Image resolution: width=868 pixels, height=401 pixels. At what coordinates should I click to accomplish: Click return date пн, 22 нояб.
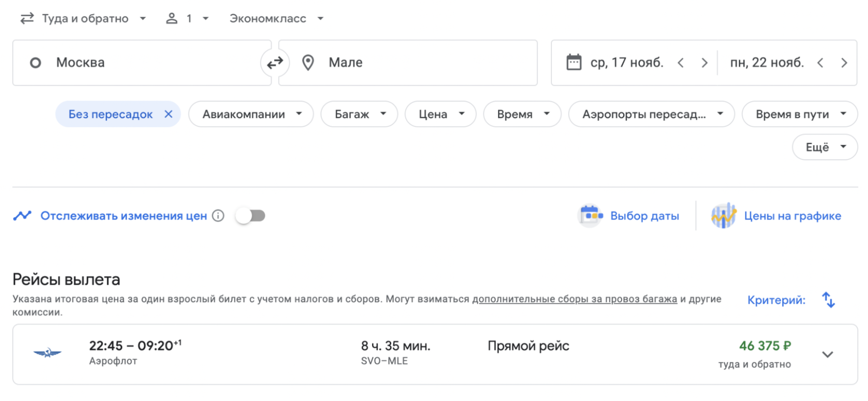pos(767,62)
